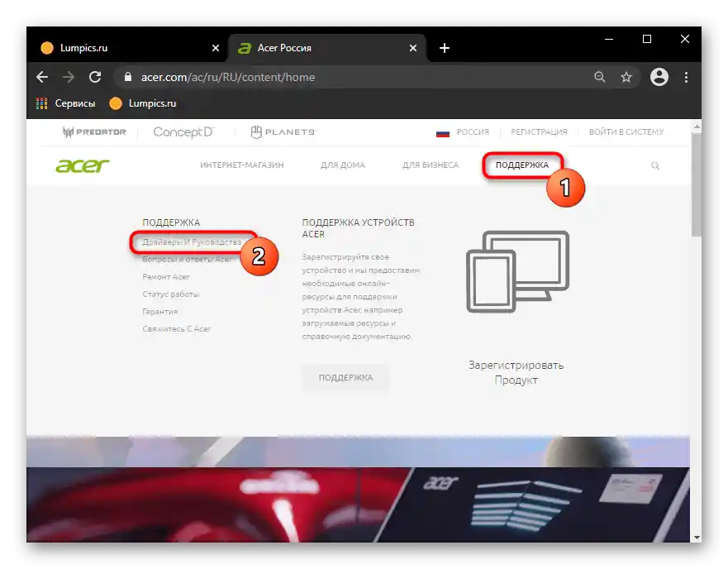Go back using the browser back arrow
Screen dimensions: 728x569
click(x=42, y=77)
